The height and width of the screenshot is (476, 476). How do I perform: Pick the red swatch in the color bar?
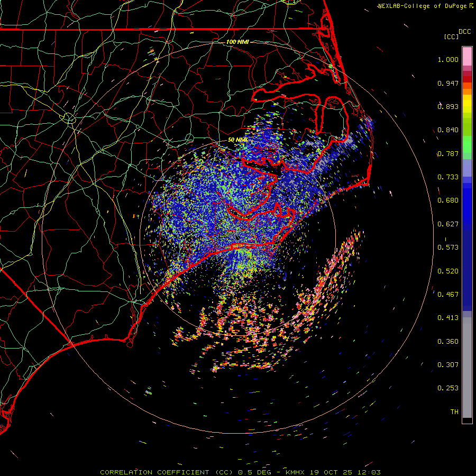(x=467, y=79)
